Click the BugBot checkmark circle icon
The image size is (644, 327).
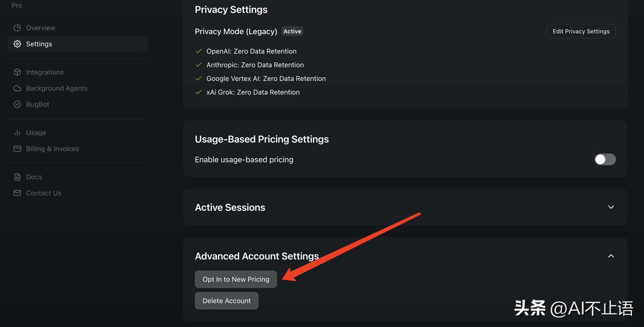(x=17, y=104)
